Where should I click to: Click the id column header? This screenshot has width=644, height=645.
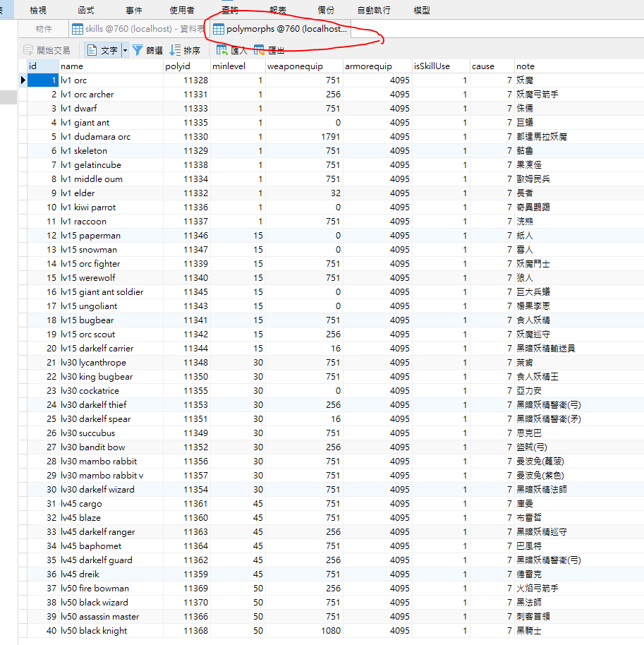pos(43,66)
